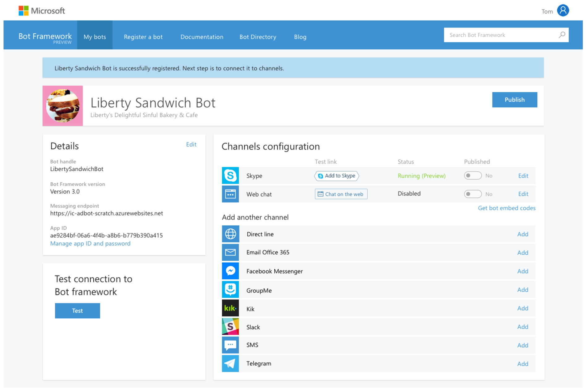Image resolution: width=587 pixels, height=392 pixels.
Task: Go to Register a bot page
Action: point(143,37)
